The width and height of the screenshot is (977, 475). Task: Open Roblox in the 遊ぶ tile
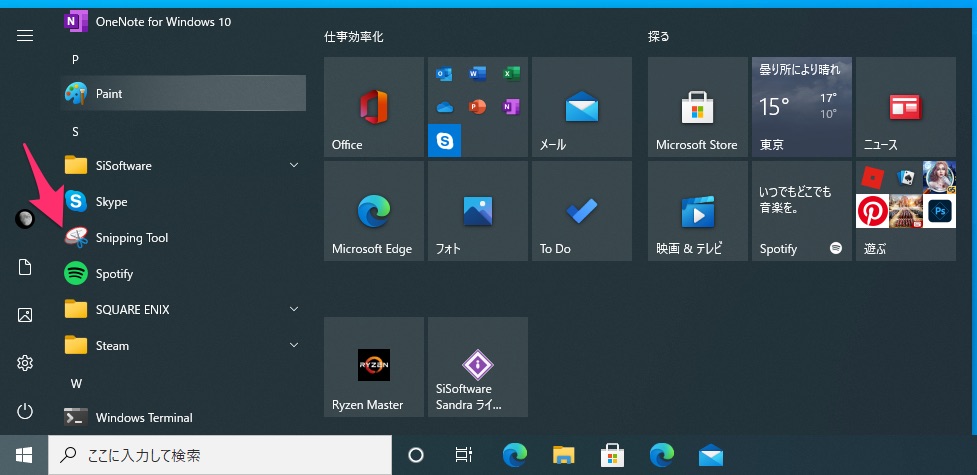pos(872,178)
